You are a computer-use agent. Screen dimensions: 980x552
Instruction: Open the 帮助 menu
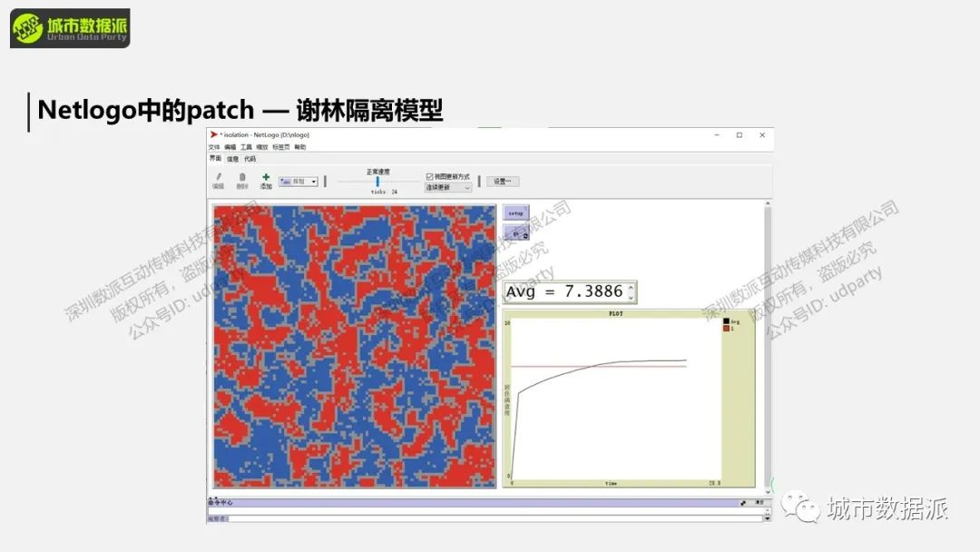pos(300,147)
